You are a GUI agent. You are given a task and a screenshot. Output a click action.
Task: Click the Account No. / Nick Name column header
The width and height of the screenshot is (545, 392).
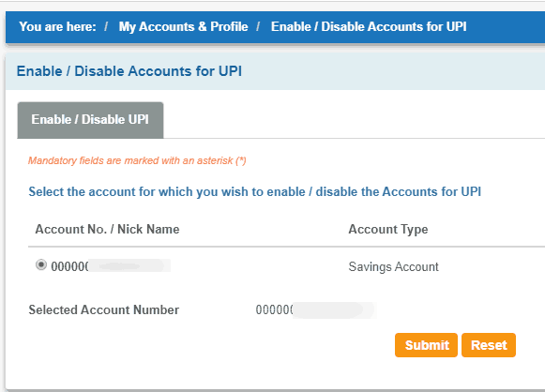(x=107, y=230)
